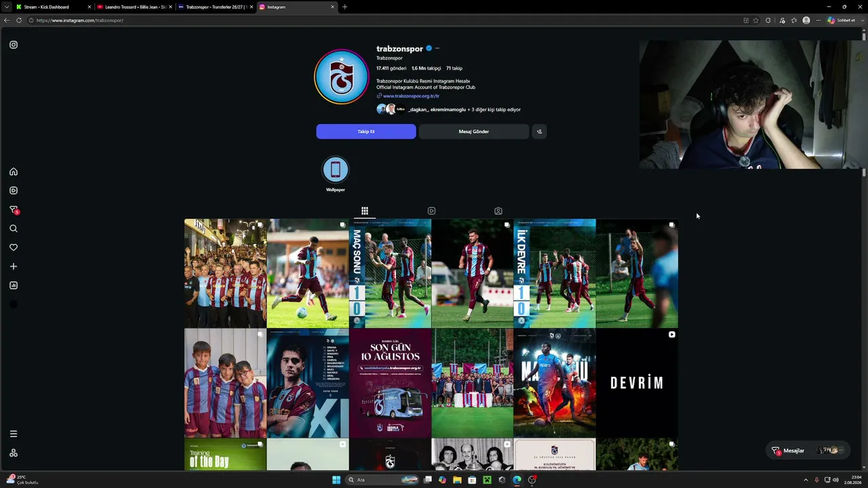Open options menu next to trabzonspor username
The height and width of the screenshot is (488, 868).
(x=437, y=48)
